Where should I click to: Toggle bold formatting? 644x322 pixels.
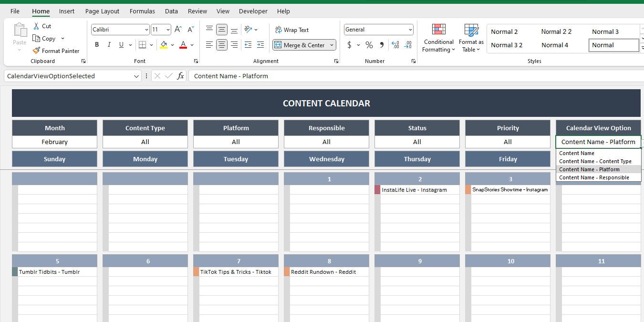pos(97,44)
